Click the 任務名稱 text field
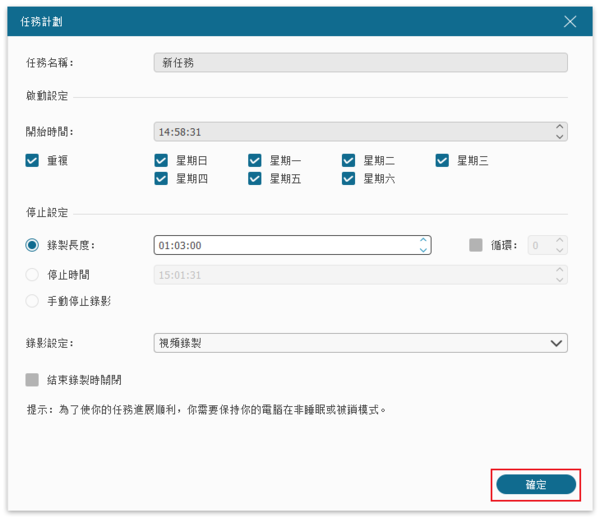Image resolution: width=600 pixels, height=518 pixels. (x=360, y=62)
